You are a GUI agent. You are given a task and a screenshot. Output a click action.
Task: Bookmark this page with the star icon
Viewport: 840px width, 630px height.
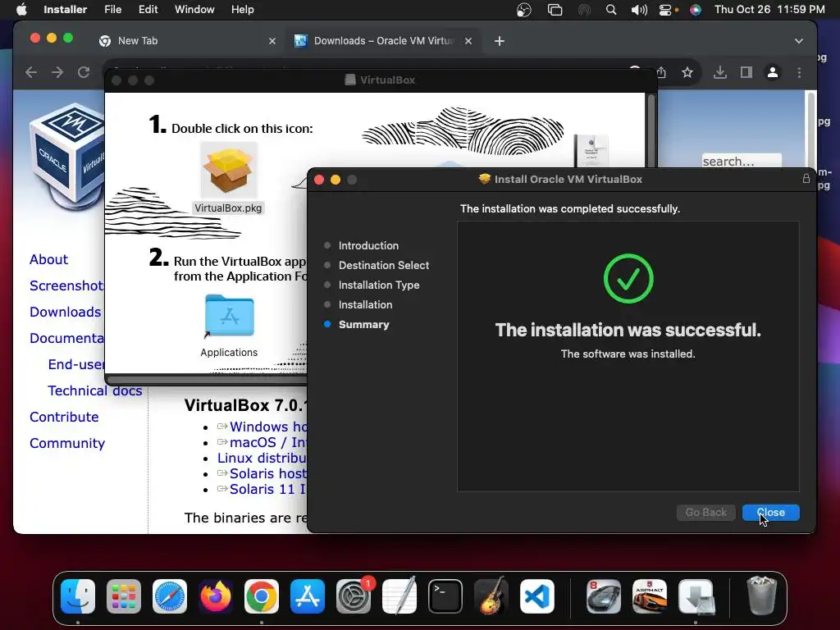click(687, 72)
